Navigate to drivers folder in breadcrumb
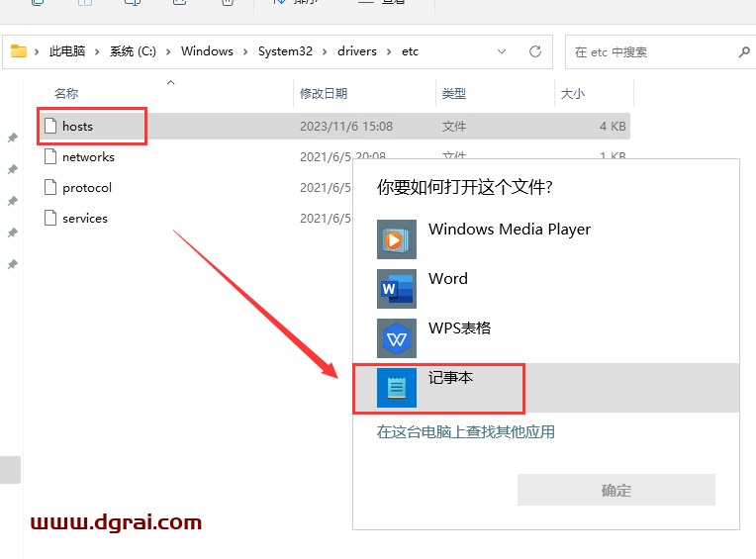 pyautogui.click(x=358, y=51)
